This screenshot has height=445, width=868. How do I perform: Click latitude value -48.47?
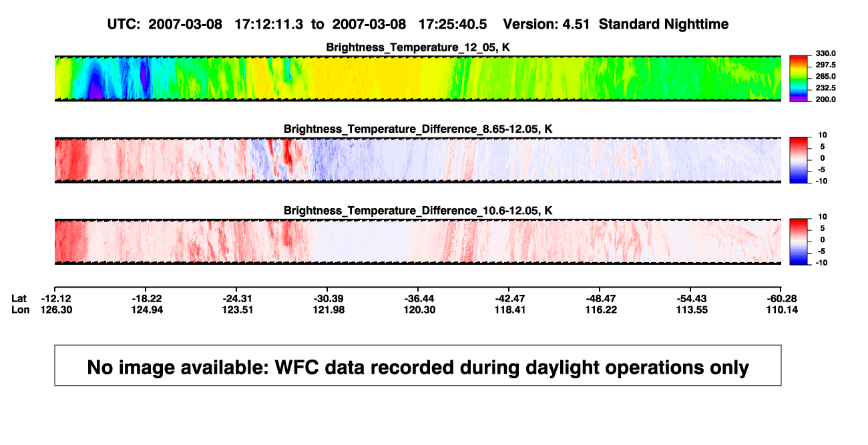point(602,298)
